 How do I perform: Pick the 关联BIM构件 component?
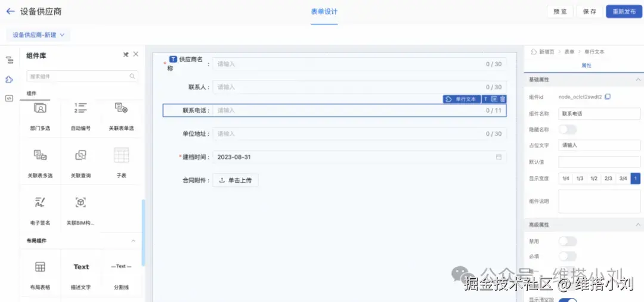(81, 210)
